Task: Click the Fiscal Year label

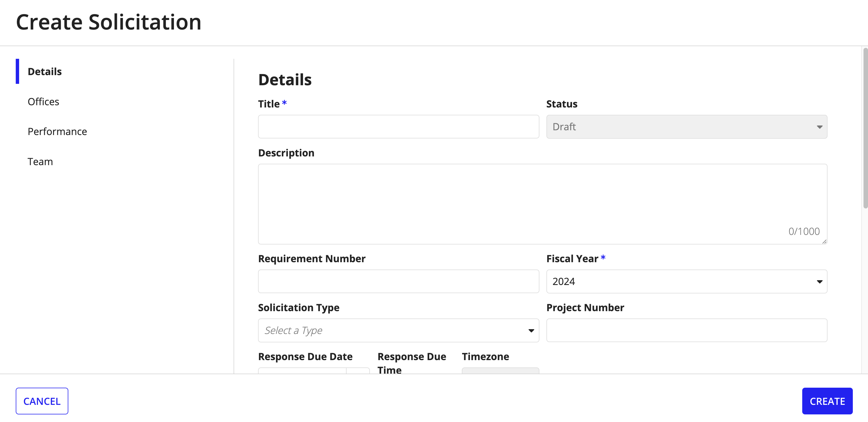Action: pyautogui.click(x=572, y=259)
